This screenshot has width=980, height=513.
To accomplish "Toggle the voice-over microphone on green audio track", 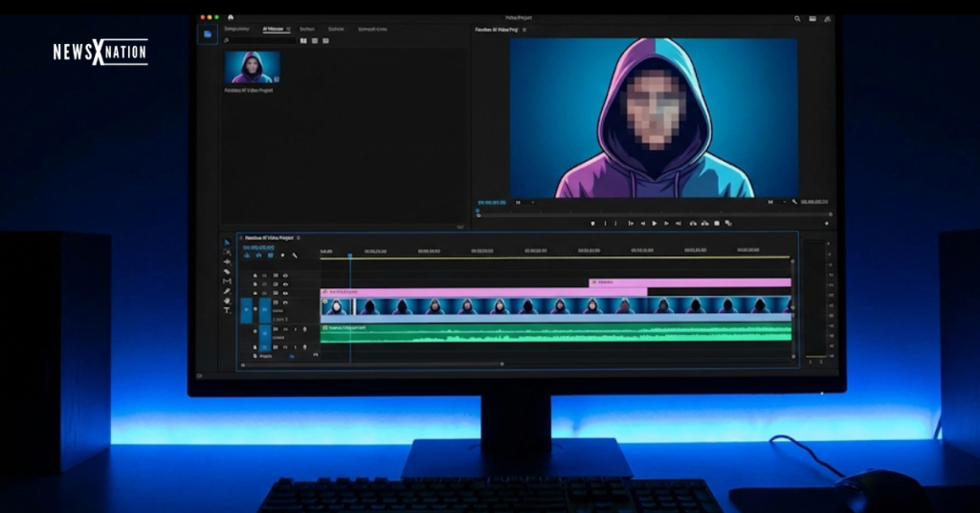I will click(305, 329).
